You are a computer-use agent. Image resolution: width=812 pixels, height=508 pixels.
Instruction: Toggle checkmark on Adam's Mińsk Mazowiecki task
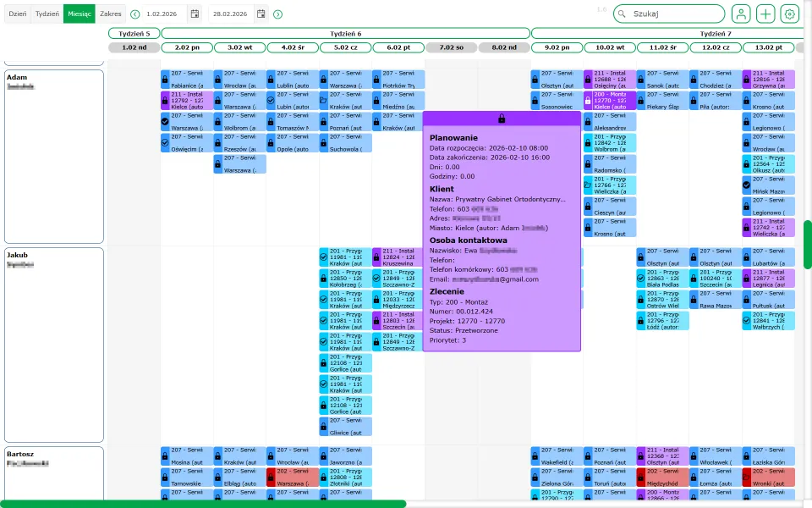(x=747, y=185)
